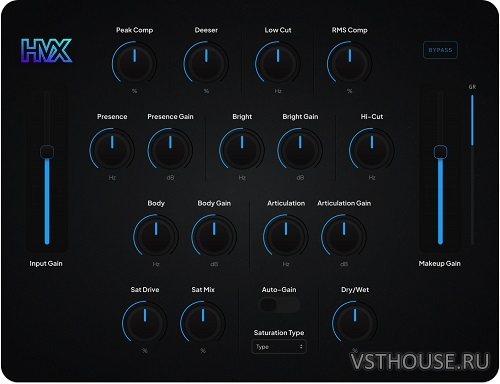Click the Deesser knob

206,63
